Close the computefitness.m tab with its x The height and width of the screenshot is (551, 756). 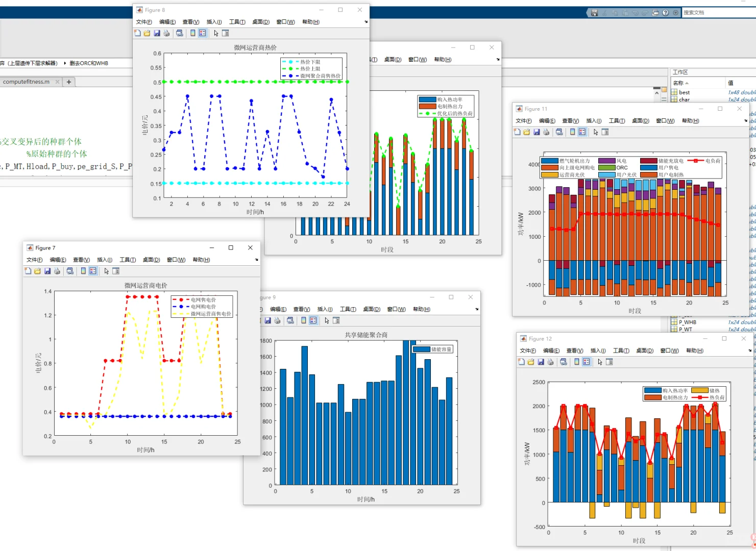(x=57, y=82)
